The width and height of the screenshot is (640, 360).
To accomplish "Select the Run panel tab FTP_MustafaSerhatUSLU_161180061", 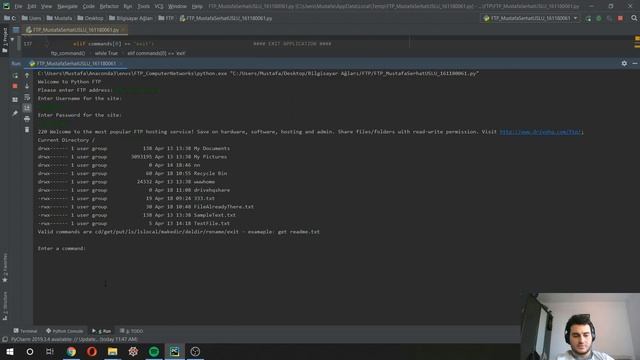I will (x=76, y=63).
